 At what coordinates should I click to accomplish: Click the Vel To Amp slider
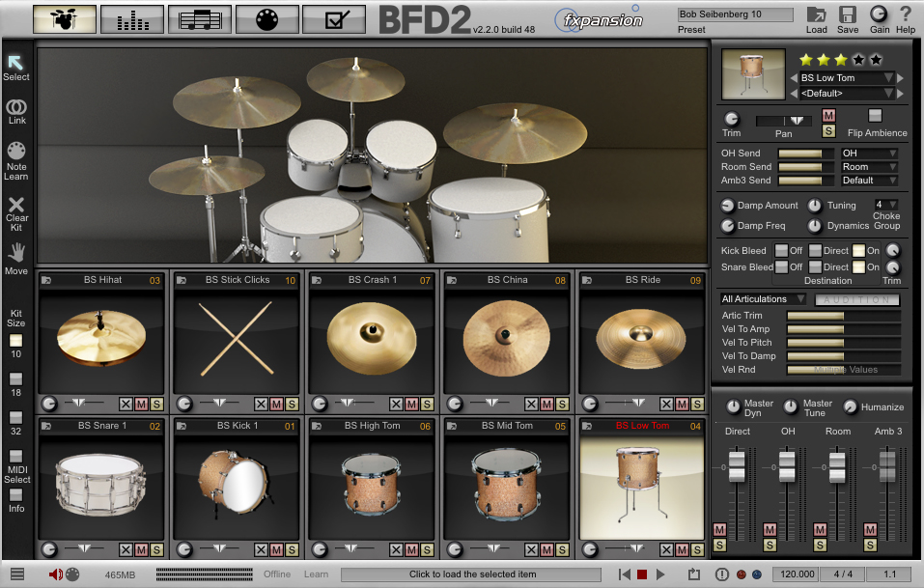point(844,329)
